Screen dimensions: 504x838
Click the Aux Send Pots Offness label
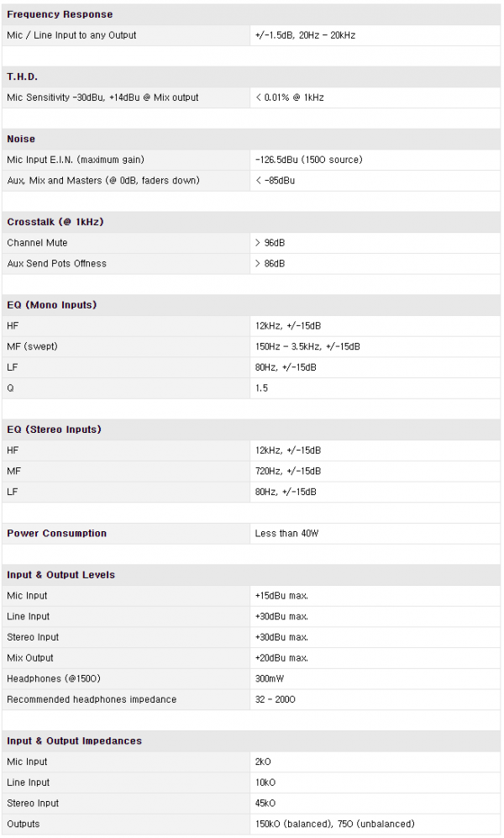(57, 263)
